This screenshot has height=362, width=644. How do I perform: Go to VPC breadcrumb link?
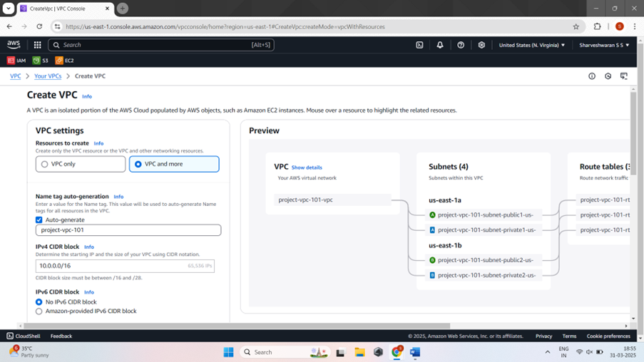click(15, 76)
